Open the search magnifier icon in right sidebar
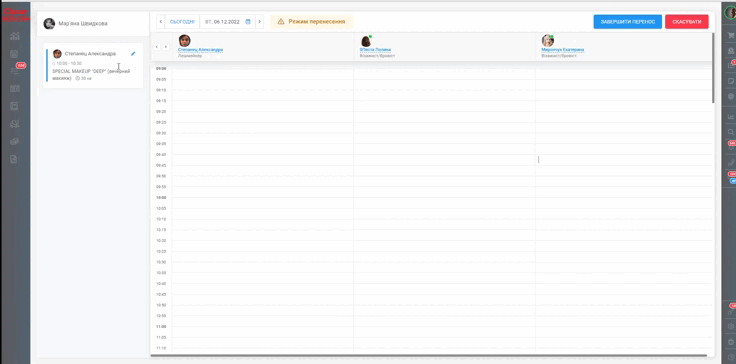Viewport: 736px width, 364px height. [x=731, y=132]
